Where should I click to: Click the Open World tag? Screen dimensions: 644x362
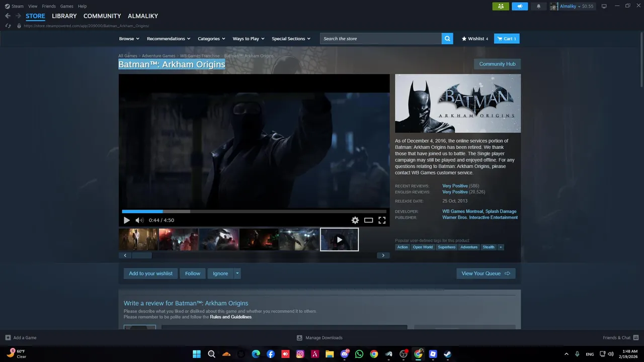(423, 247)
